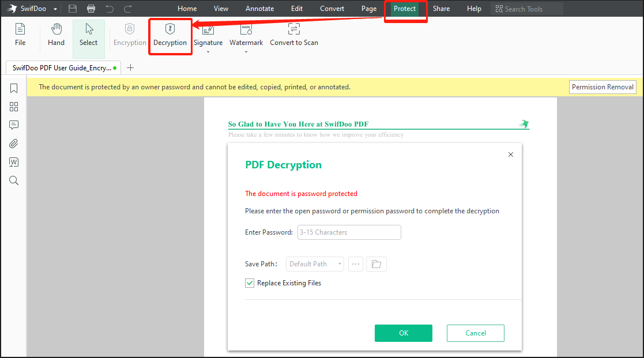Click the Print icon

(x=91, y=8)
